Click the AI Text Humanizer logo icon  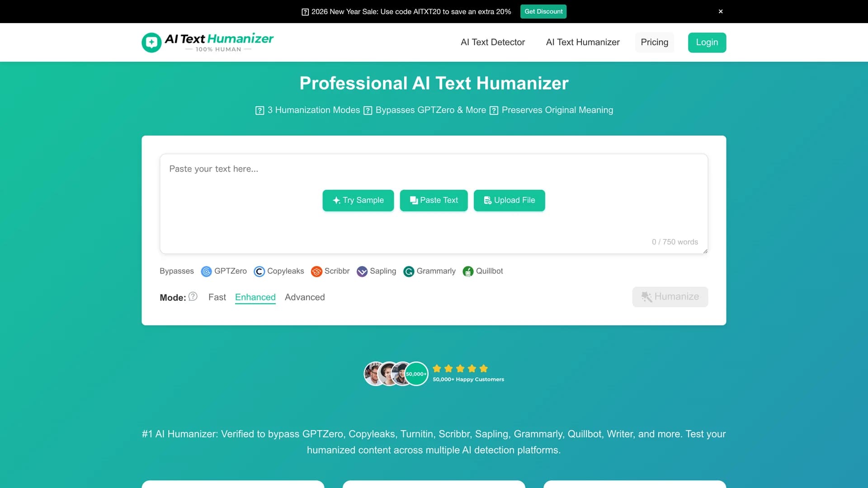pos(151,42)
